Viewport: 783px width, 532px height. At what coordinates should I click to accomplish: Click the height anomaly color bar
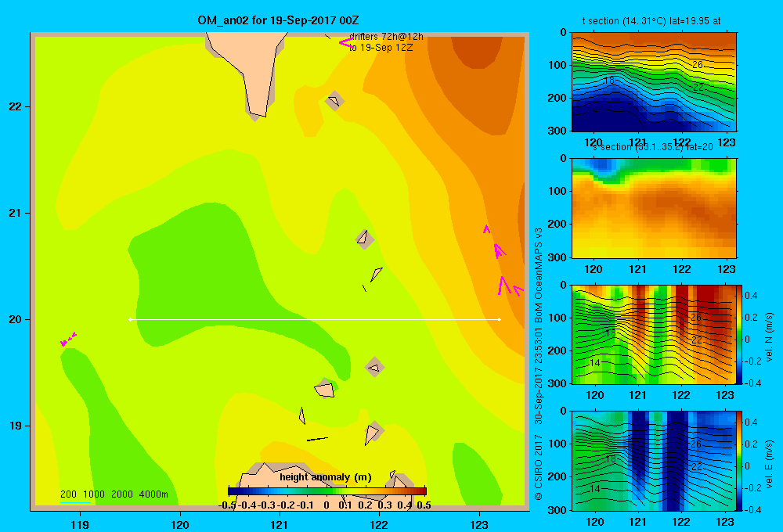click(327, 491)
